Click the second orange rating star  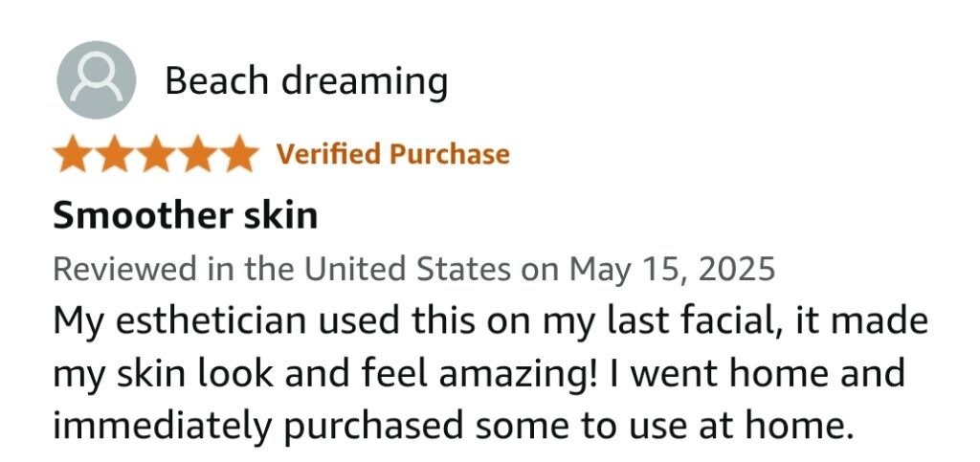click(x=115, y=154)
